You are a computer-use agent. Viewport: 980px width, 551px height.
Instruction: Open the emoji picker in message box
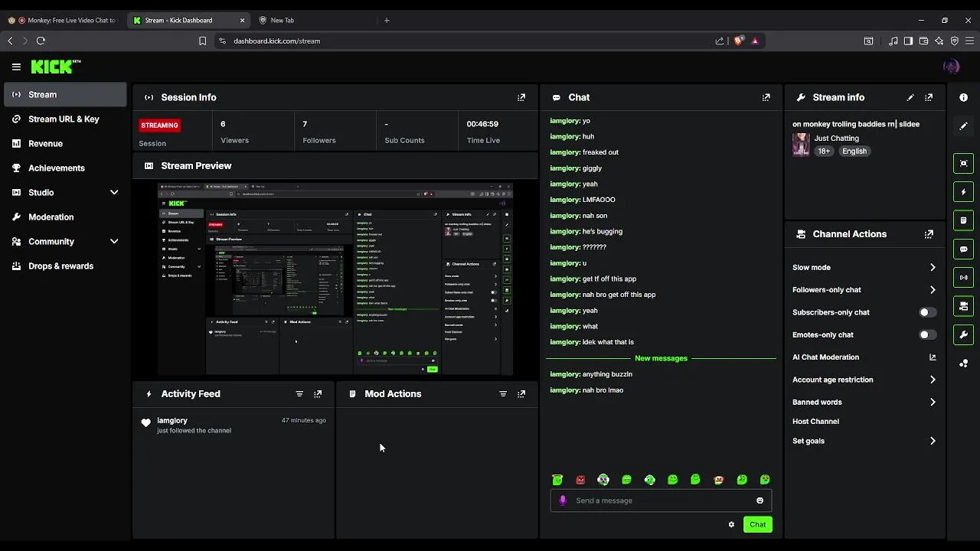click(759, 500)
